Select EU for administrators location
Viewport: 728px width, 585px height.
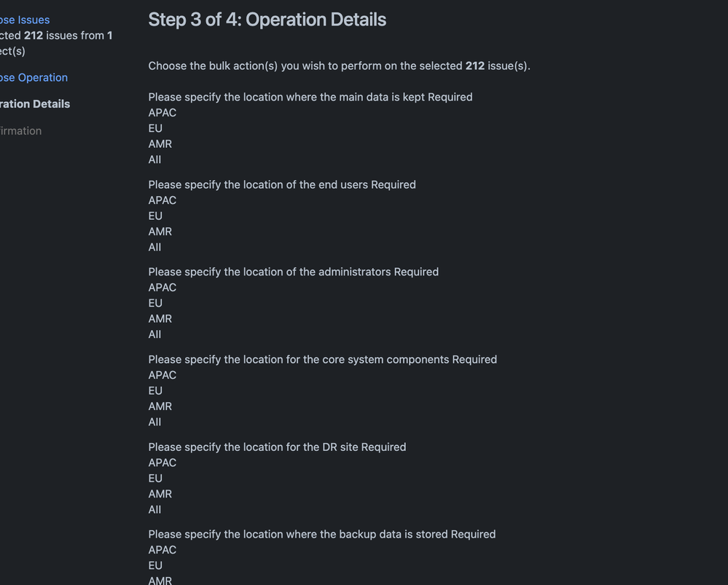pyautogui.click(x=154, y=303)
